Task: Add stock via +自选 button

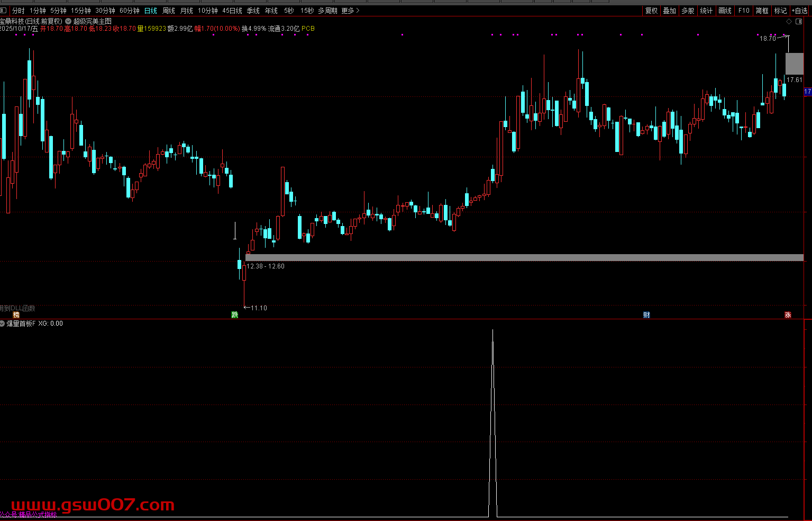Action: (800, 11)
